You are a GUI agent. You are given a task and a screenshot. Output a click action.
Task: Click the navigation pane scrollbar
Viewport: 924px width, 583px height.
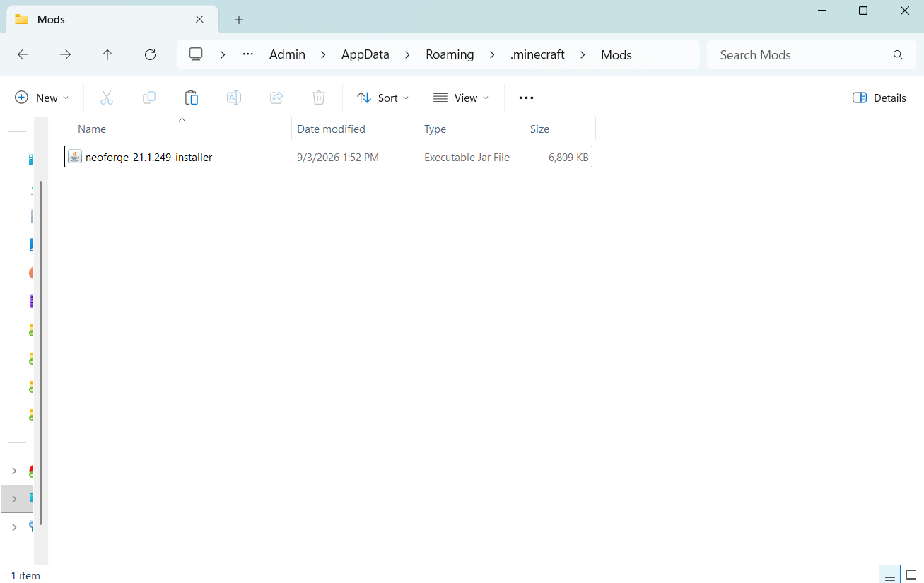point(41,353)
